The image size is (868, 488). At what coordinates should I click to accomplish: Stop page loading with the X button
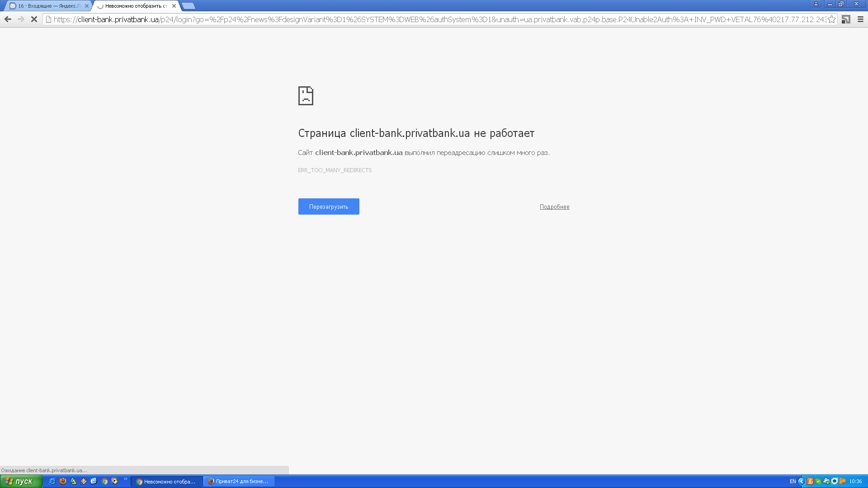click(34, 19)
